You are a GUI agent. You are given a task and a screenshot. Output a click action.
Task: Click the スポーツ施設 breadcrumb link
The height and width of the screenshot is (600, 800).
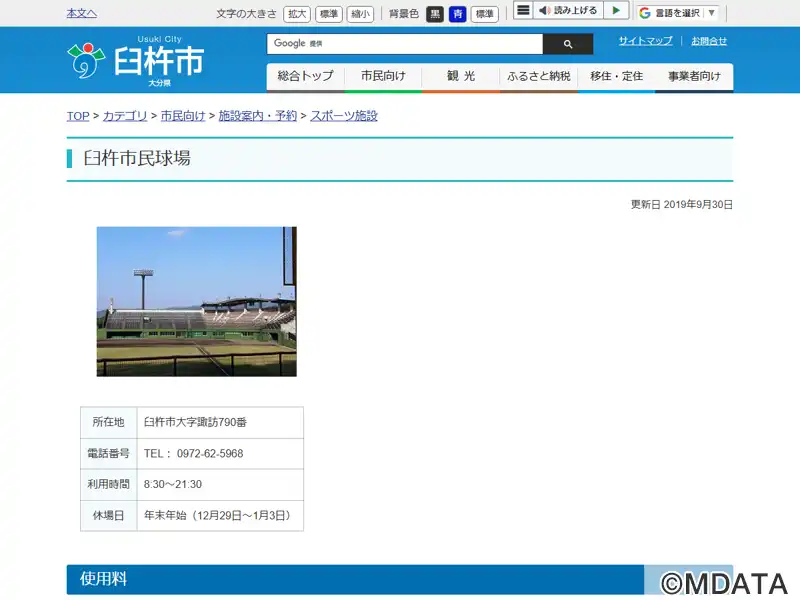click(344, 116)
